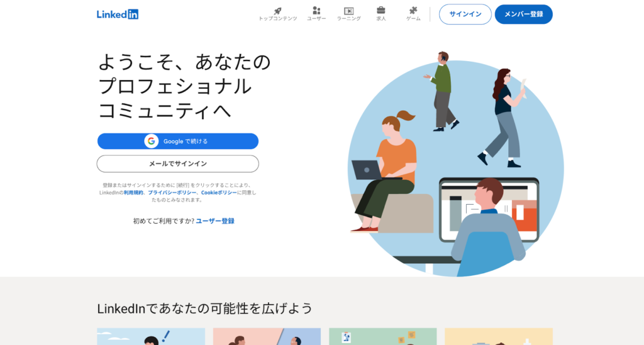This screenshot has width=644, height=345.
Task: Select the yellow background card thumbnail
Action: pyautogui.click(x=498, y=336)
